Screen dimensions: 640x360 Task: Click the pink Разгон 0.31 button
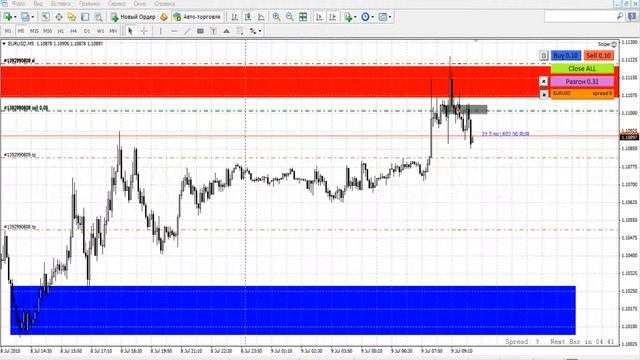pos(582,82)
